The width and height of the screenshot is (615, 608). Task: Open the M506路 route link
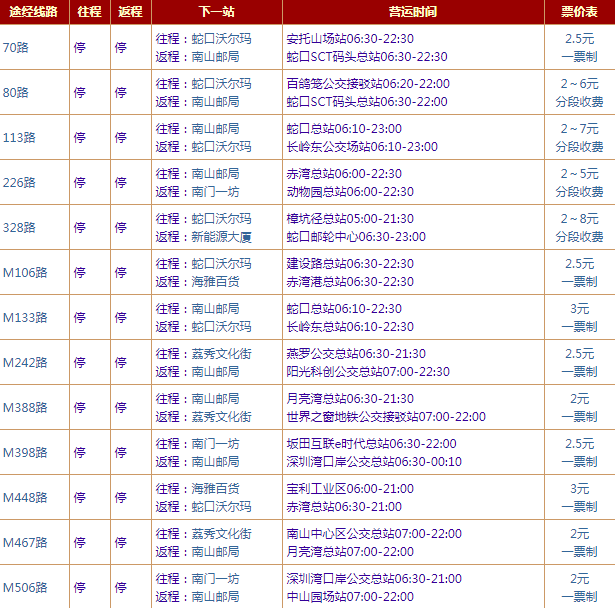pos(25,587)
